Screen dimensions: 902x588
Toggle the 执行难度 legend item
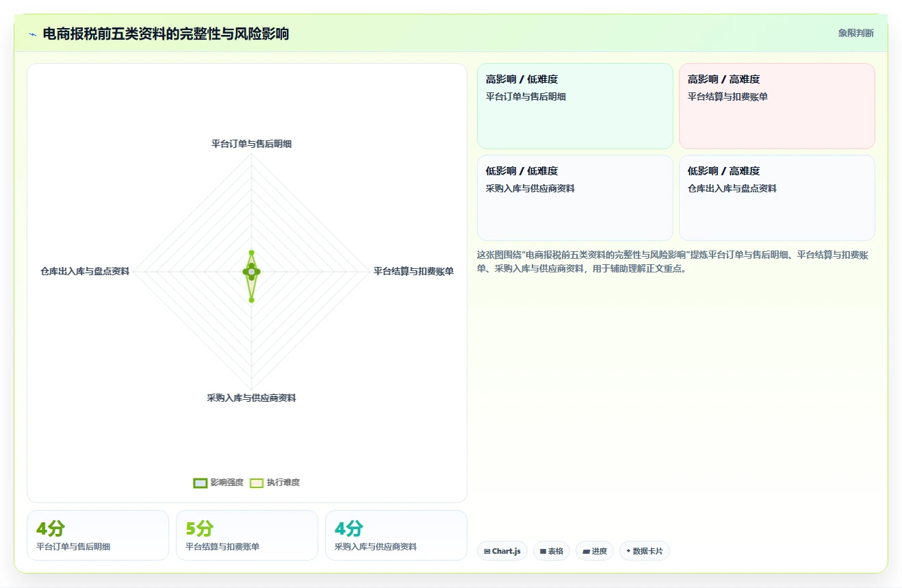(x=274, y=483)
